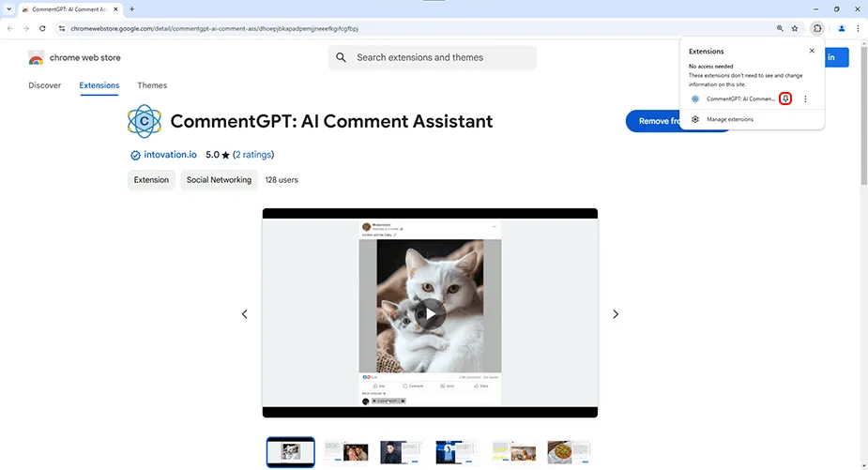Open the tab search dropdown arrow
This screenshot has width=868, height=470.
(x=8, y=8)
